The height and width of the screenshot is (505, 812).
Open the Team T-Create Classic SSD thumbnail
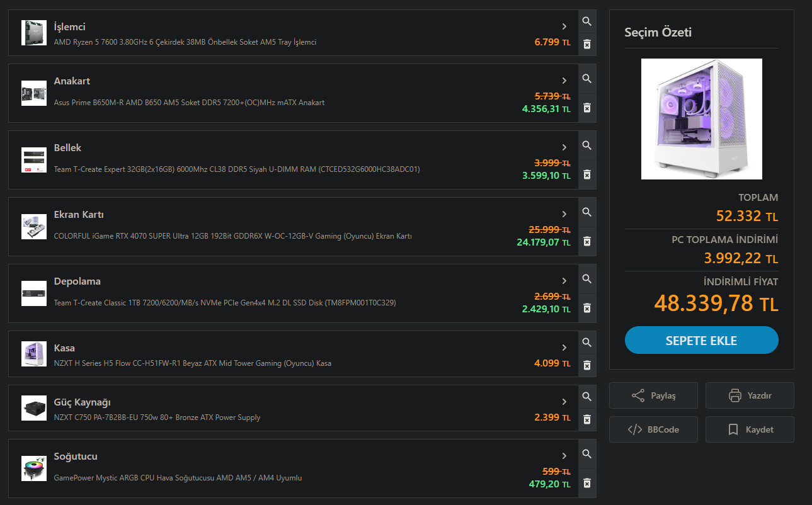pyautogui.click(x=34, y=293)
